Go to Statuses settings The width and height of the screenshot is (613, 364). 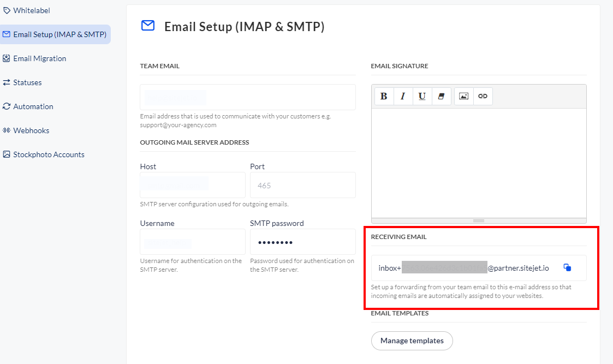tap(27, 82)
